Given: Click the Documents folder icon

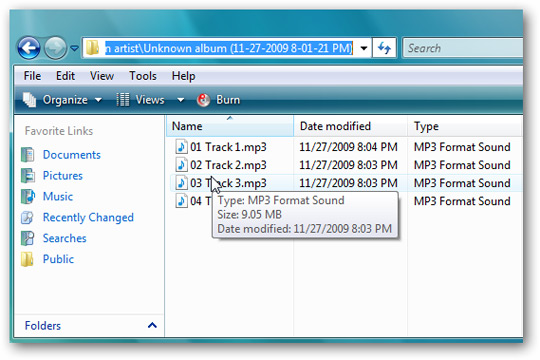Looking at the screenshot, I should point(28,155).
